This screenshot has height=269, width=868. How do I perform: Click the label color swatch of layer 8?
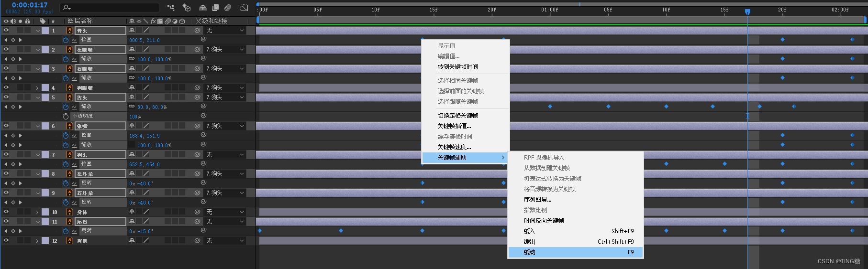(45, 174)
